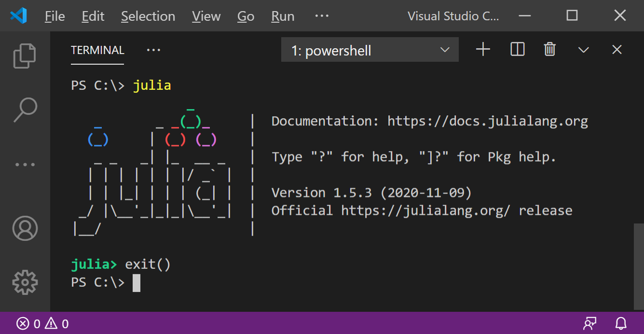Click the terminal scrollbar thumb
644x334 pixels.
(638, 266)
